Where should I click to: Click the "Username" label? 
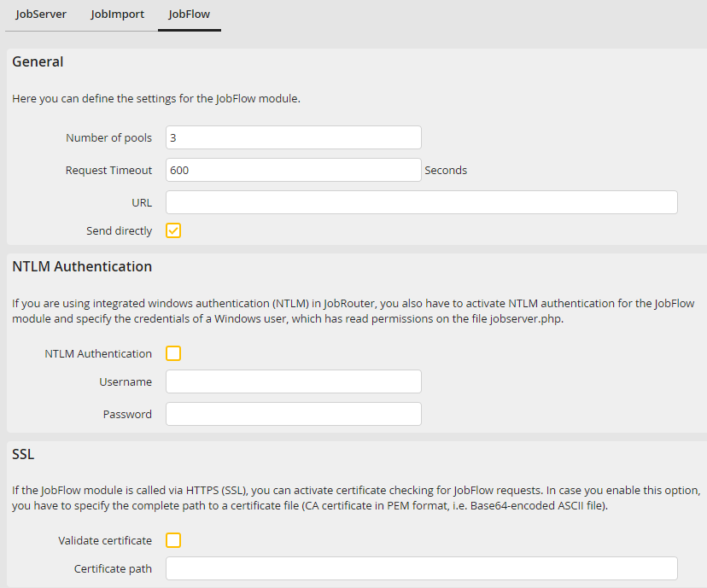coord(126,382)
